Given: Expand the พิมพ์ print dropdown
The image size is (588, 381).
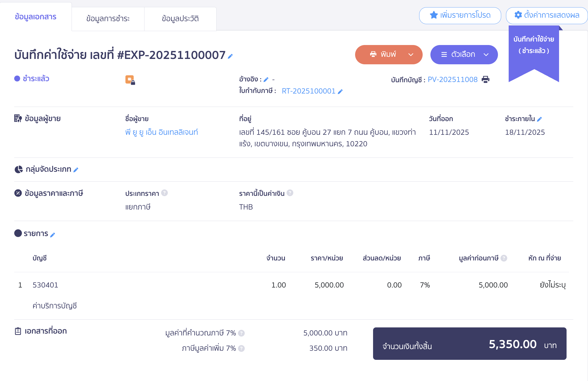Looking at the screenshot, I should point(411,54).
